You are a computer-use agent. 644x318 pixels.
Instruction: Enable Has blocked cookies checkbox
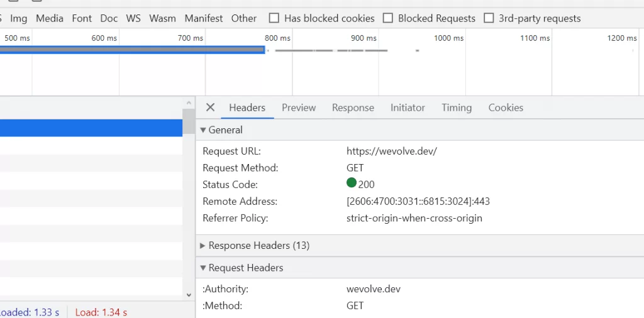[x=274, y=18]
